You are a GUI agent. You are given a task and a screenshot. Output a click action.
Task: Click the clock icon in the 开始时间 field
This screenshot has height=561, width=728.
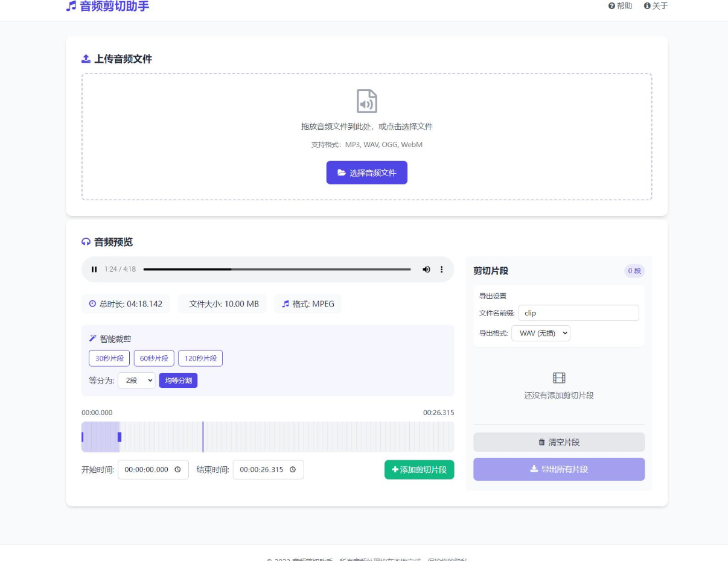[177, 469]
